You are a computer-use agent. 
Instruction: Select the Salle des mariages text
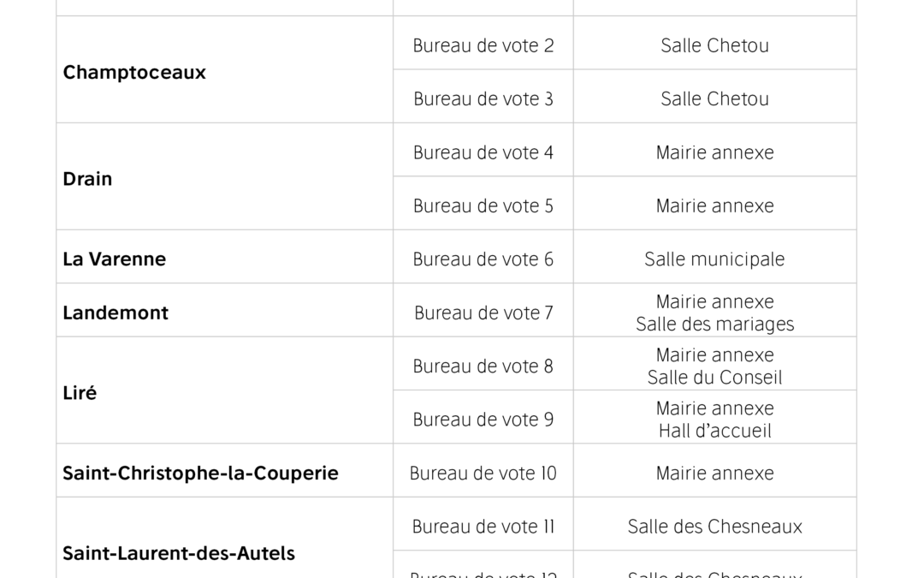pos(714,324)
